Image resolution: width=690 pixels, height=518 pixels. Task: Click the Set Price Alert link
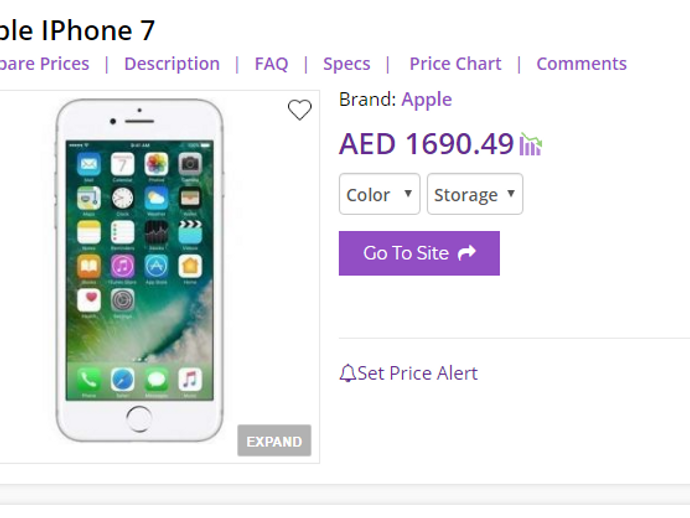(x=417, y=373)
